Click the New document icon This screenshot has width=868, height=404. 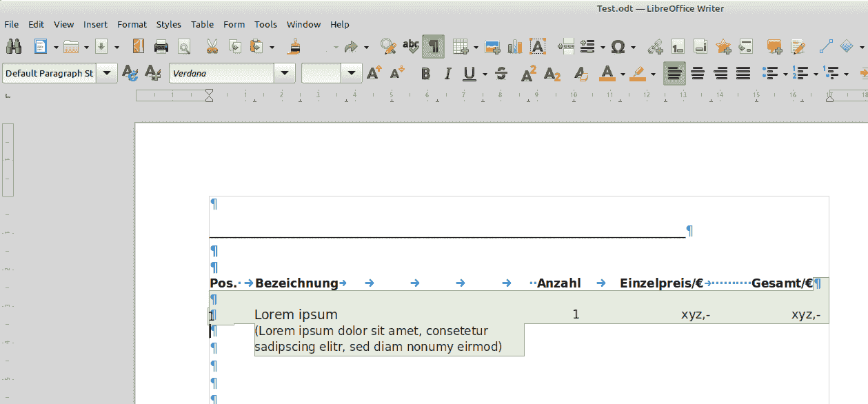click(x=41, y=47)
